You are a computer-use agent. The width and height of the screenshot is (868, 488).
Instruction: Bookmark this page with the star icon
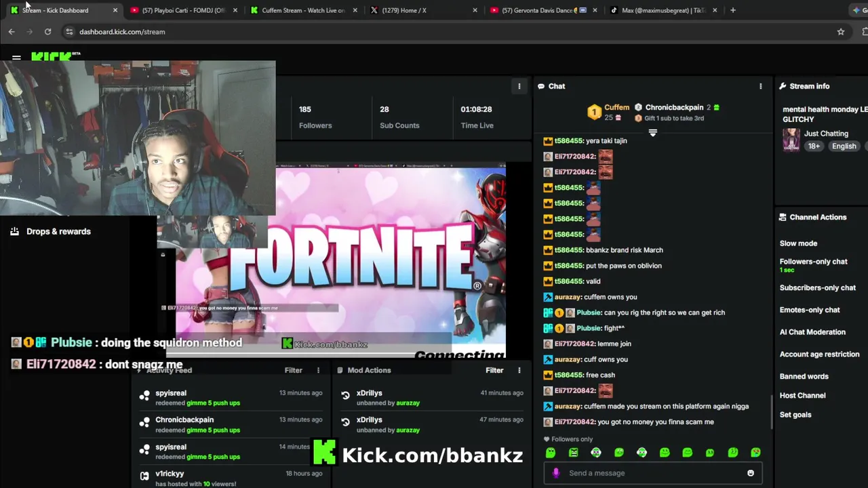pos(841,32)
